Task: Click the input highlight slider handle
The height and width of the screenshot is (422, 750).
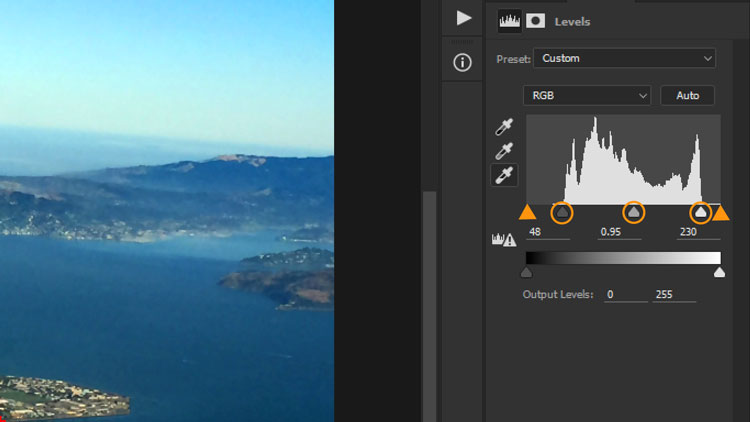Action: (701, 212)
